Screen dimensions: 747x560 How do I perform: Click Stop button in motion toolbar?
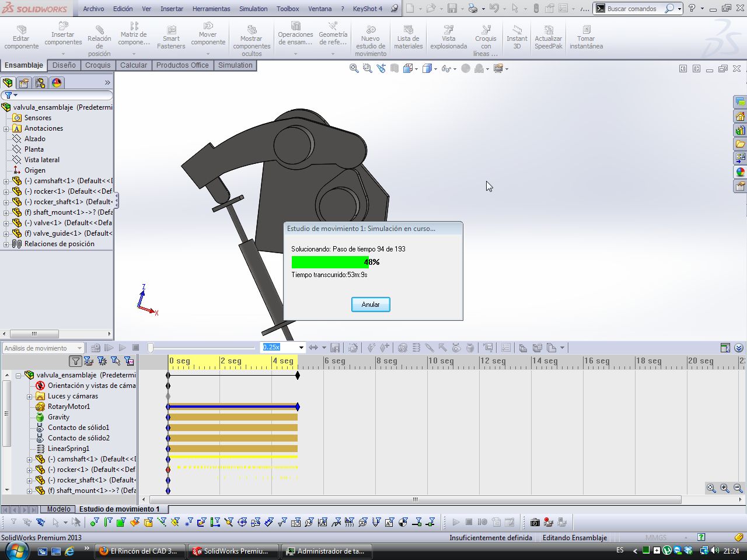tap(136, 348)
